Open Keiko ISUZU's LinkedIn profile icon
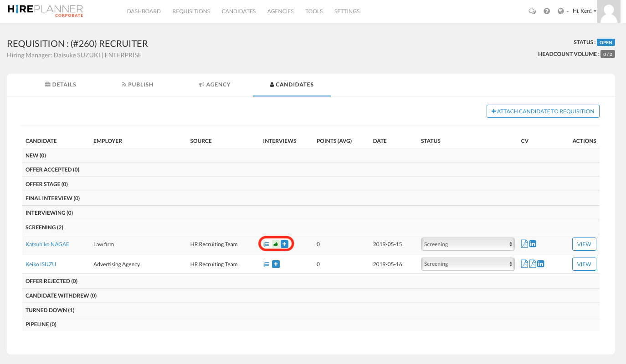 (x=540, y=263)
